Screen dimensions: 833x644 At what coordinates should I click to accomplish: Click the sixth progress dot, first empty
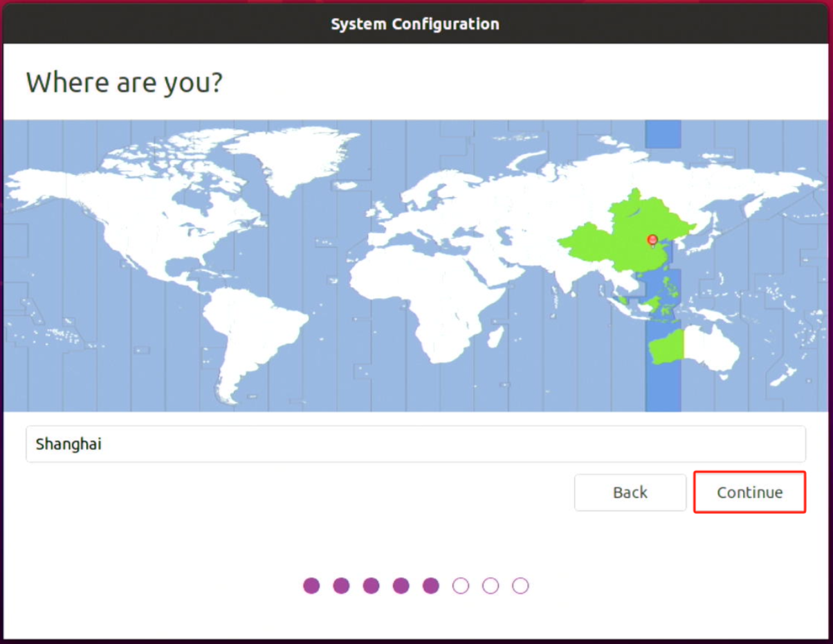[x=461, y=586]
